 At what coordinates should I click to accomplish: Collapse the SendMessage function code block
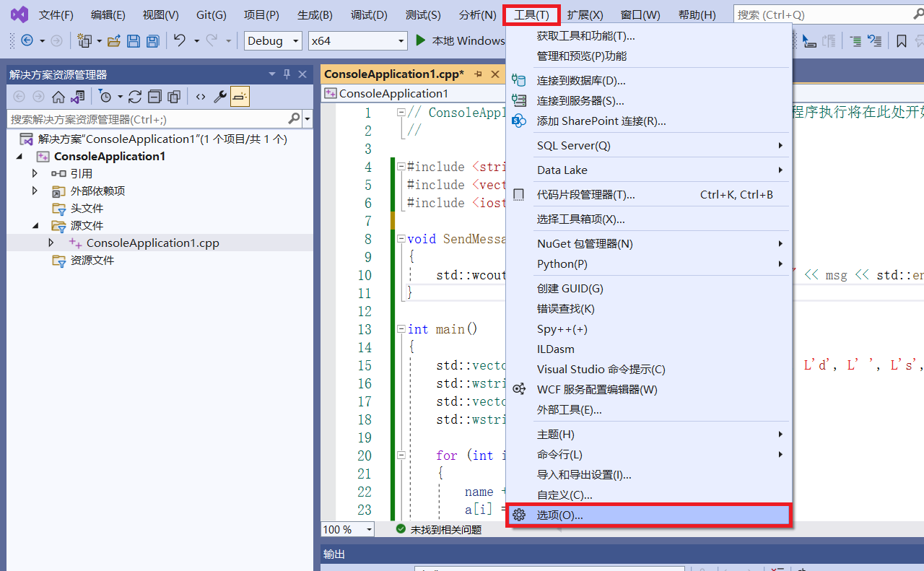click(401, 238)
